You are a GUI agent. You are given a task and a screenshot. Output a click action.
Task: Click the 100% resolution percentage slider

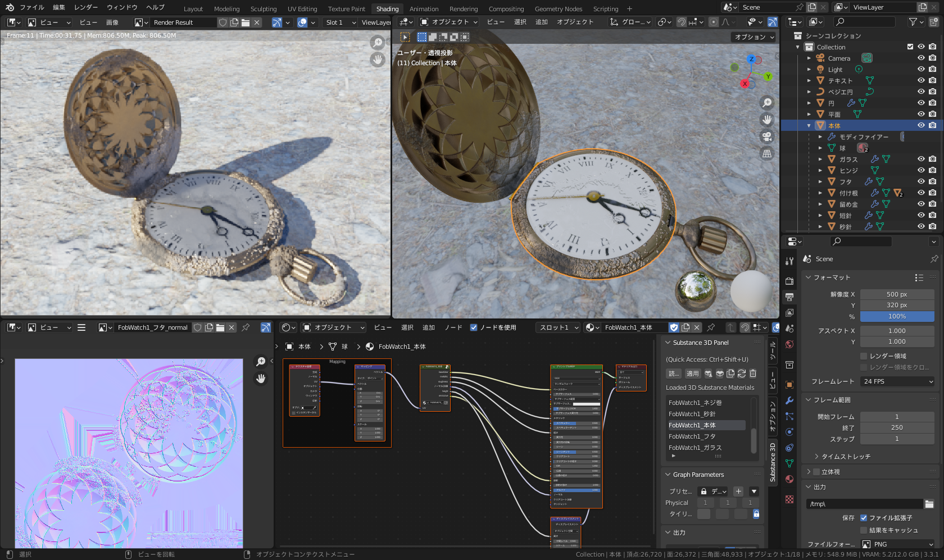coord(897,316)
